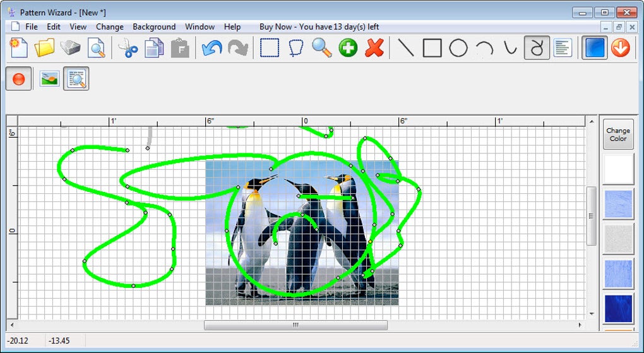Screen dimensions: 644x353
Task: Click the printer icon in the toolbar
Action: pyautogui.click(x=71, y=47)
